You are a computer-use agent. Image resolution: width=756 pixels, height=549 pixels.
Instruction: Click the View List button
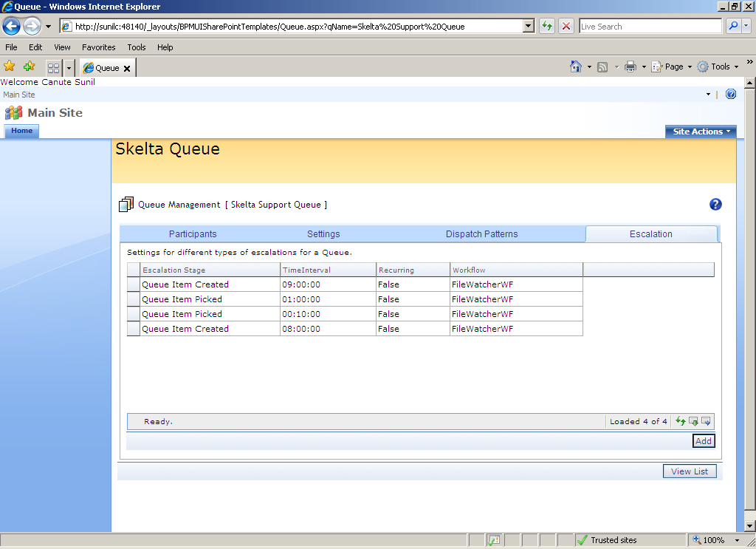tap(690, 471)
